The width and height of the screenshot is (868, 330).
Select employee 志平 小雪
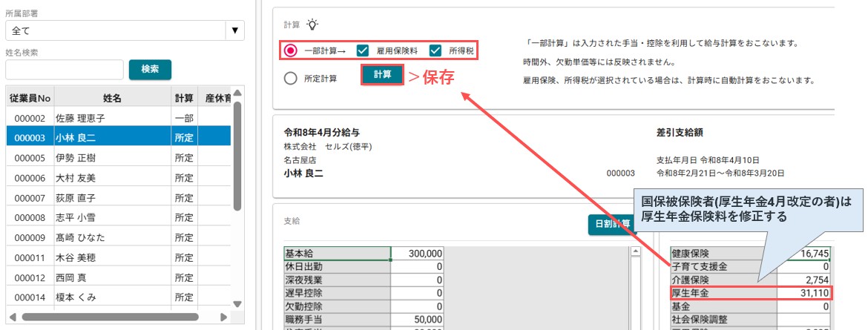pos(119,218)
